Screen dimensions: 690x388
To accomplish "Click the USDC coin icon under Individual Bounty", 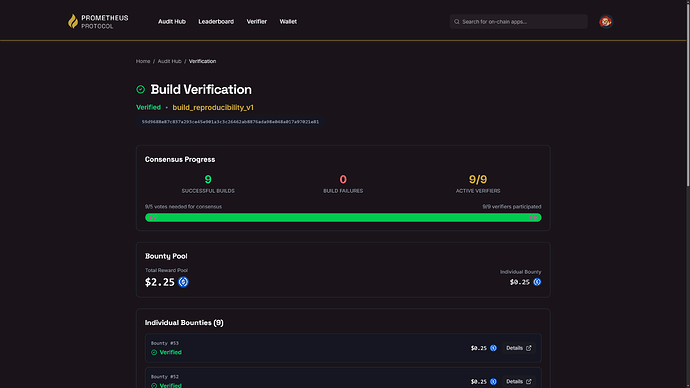I will [537, 282].
